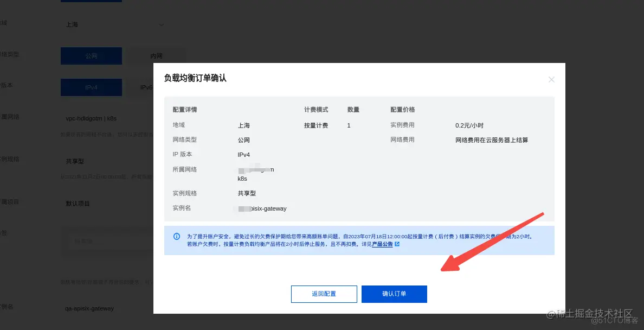644x330 pixels.
Task: Click the 网络费用在云服务器上结算 text
Action: click(492, 140)
